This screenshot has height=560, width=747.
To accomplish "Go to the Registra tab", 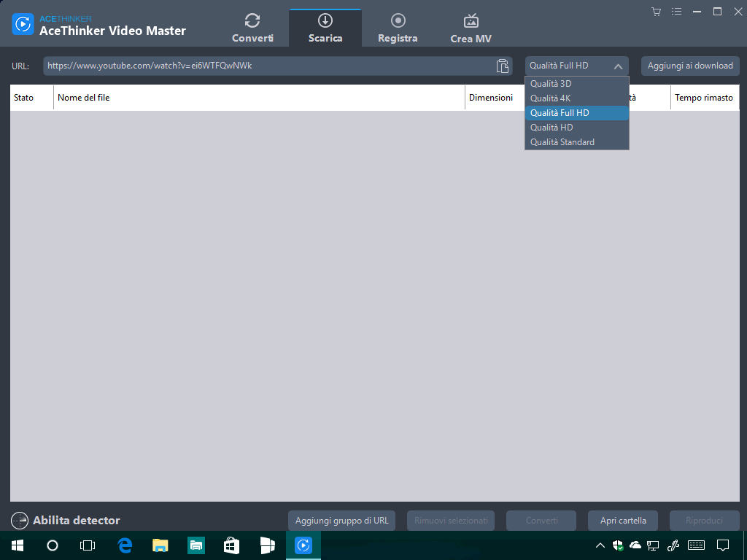I will coord(398,28).
